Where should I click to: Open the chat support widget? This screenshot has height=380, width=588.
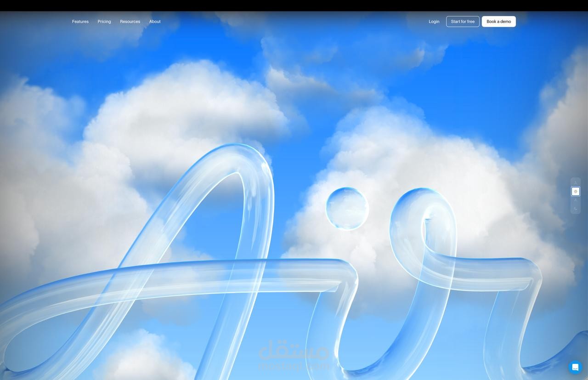coord(575,367)
